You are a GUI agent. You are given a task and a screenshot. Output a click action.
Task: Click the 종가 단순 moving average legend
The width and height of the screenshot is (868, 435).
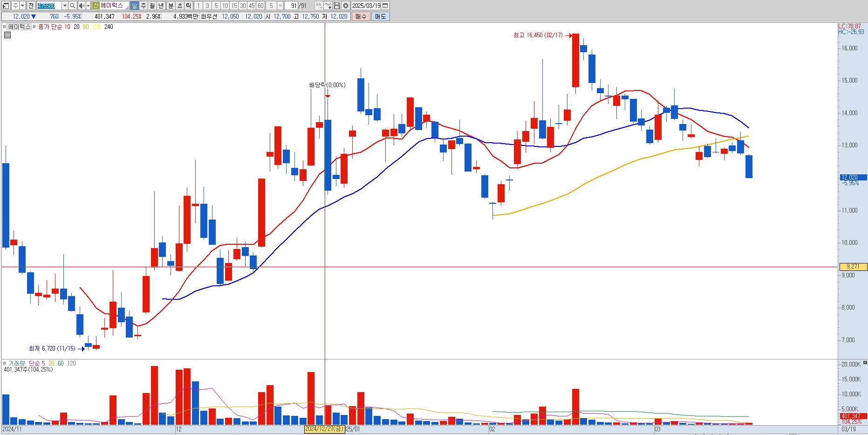50,27
